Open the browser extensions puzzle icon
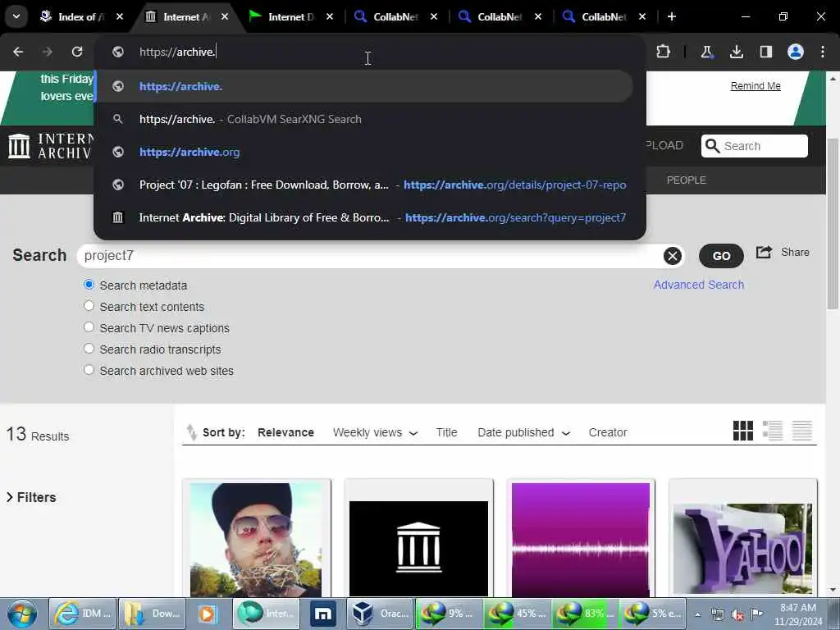This screenshot has width=840, height=630. [663, 52]
